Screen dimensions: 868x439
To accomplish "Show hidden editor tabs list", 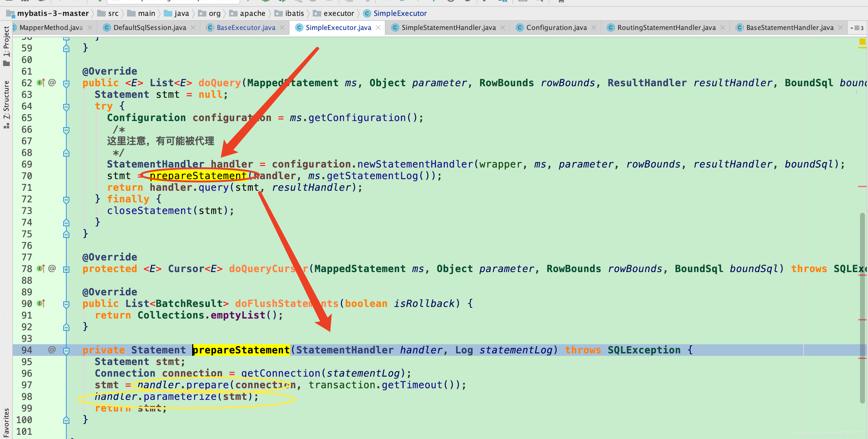I will [856, 28].
